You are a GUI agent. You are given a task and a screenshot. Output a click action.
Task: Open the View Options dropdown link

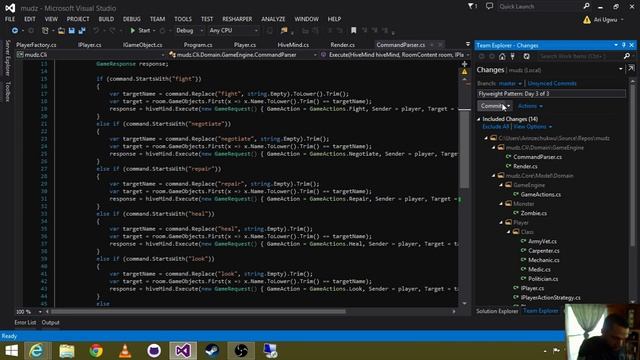[x=533, y=127]
